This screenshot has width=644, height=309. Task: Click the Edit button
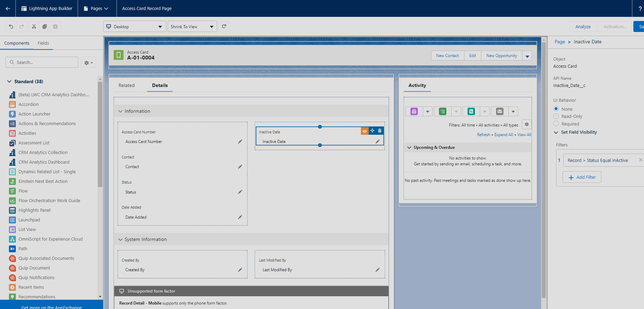coord(473,56)
